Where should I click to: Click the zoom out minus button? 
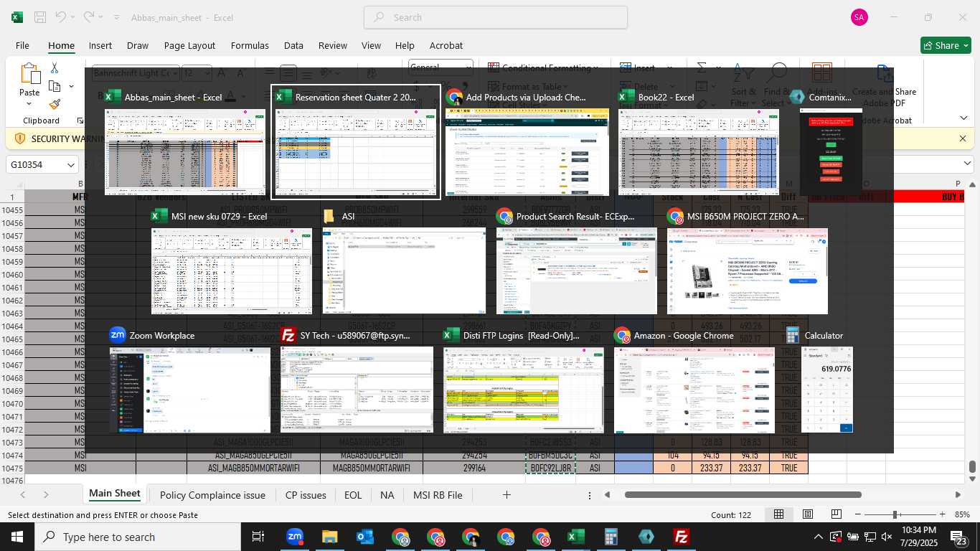[x=857, y=514]
